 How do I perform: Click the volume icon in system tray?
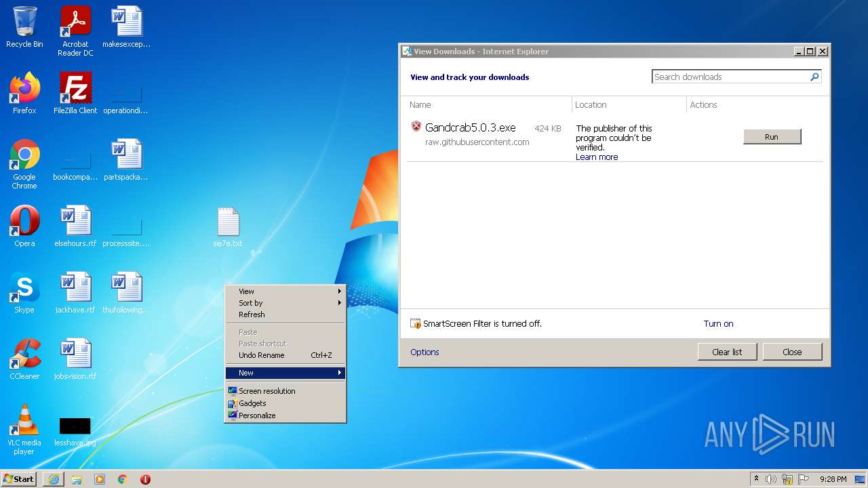point(771,479)
